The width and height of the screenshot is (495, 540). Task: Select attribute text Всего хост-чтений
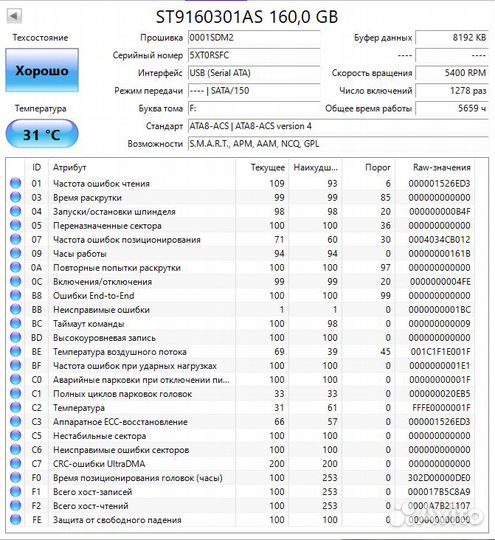(91, 506)
